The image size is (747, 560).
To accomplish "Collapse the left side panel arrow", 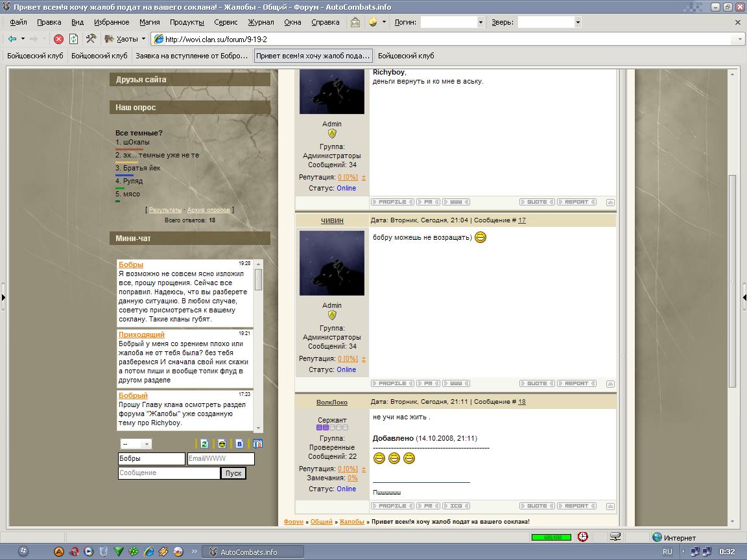I will pos(3,297).
